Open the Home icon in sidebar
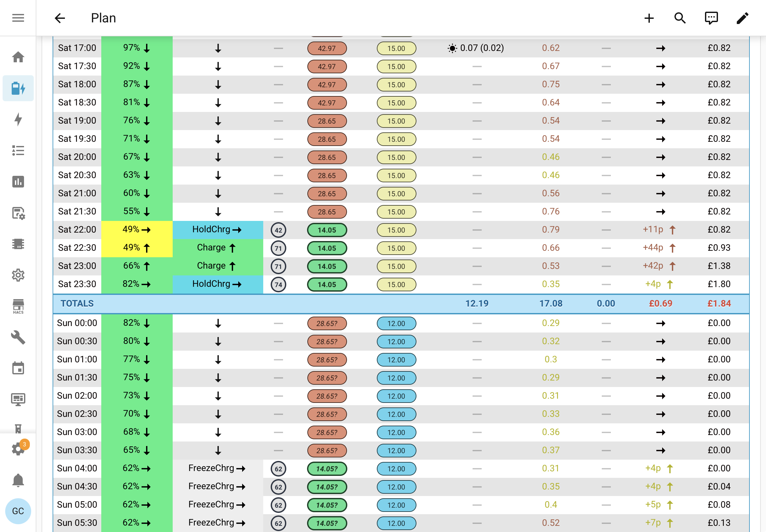Screen dimensions: 766x532 click(18, 57)
